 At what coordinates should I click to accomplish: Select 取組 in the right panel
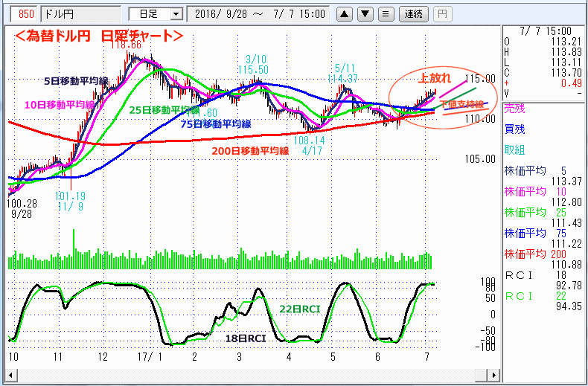pyautogui.click(x=514, y=147)
